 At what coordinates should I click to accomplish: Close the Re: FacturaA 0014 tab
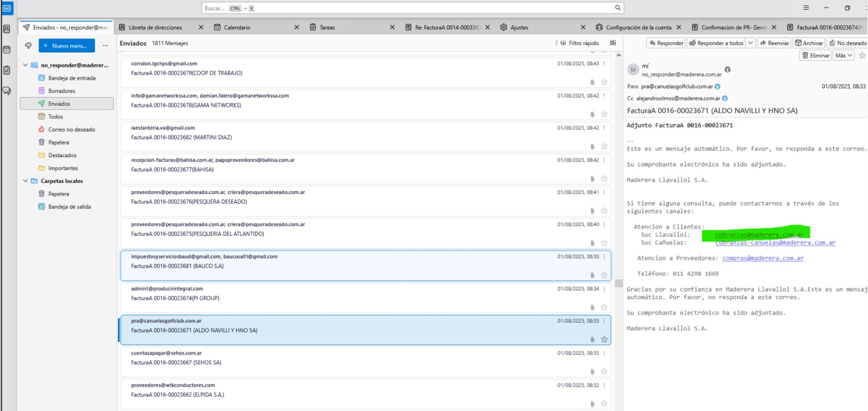point(488,27)
